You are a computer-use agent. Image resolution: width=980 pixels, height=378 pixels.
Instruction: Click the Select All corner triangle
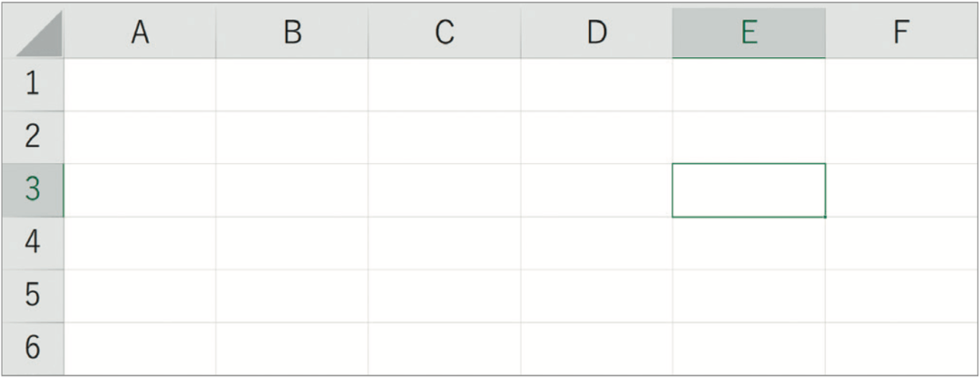[39, 34]
